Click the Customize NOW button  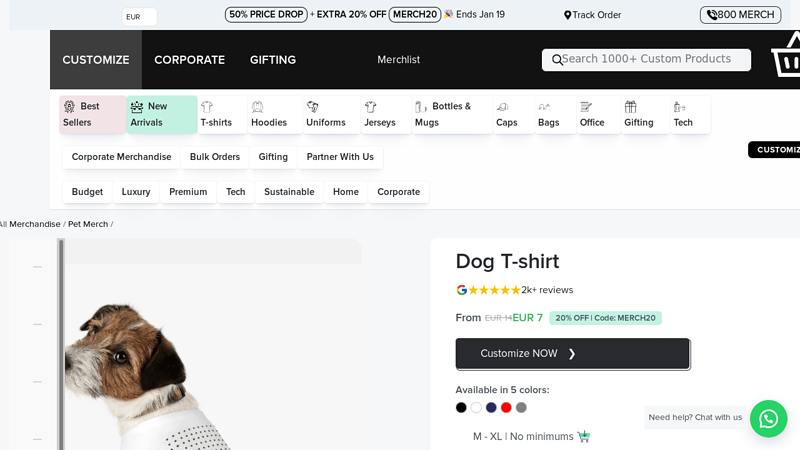(x=573, y=354)
